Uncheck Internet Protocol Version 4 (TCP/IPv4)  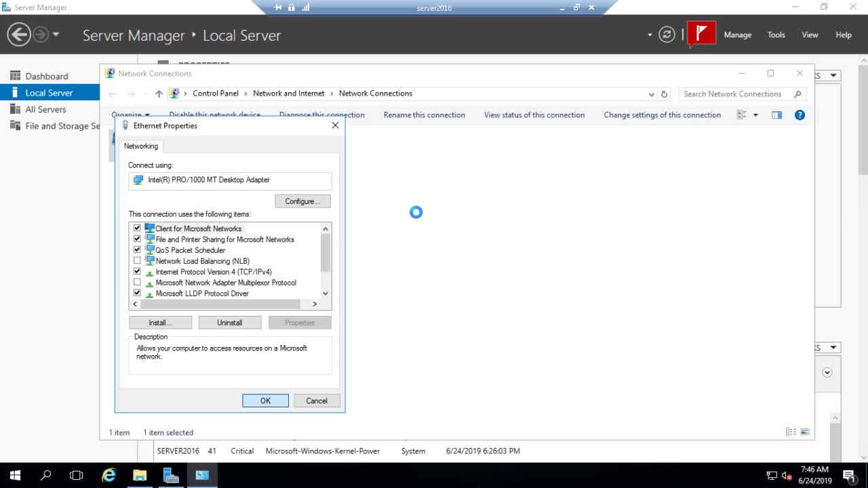pos(137,272)
